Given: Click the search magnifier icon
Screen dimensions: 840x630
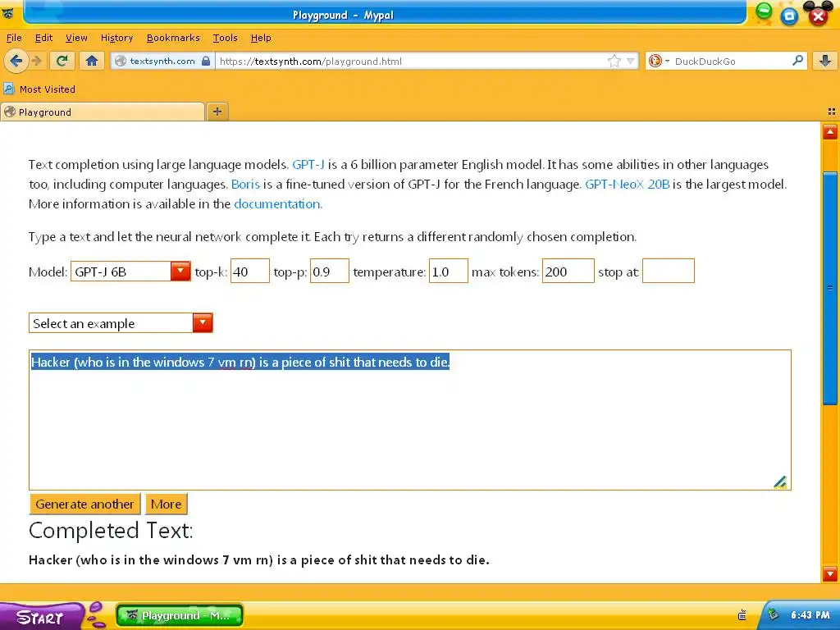Looking at the screenshot, I should pyautogui.click(x=797, y=61).
